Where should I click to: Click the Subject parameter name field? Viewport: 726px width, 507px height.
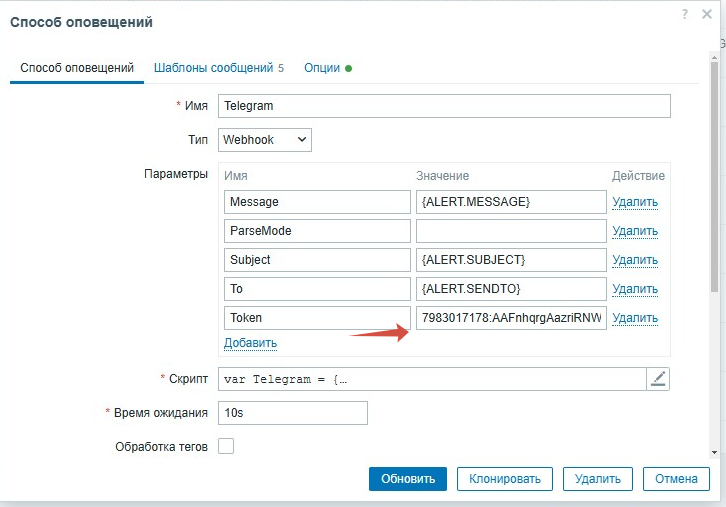[x=317, y=260]
